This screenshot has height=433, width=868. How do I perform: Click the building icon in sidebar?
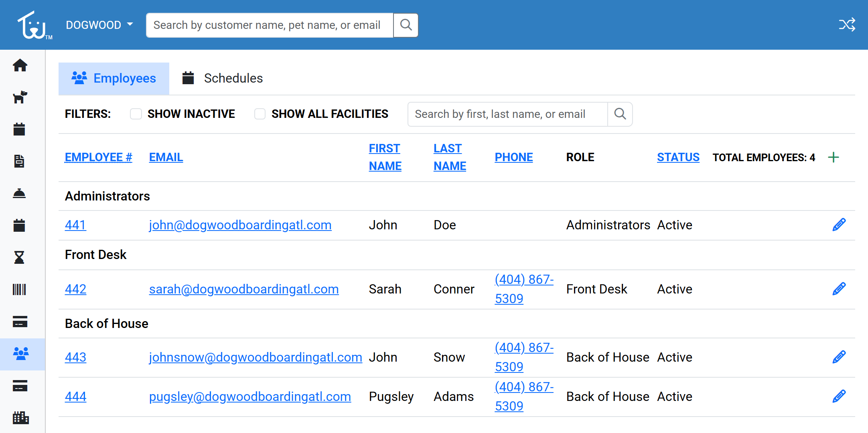20,418
